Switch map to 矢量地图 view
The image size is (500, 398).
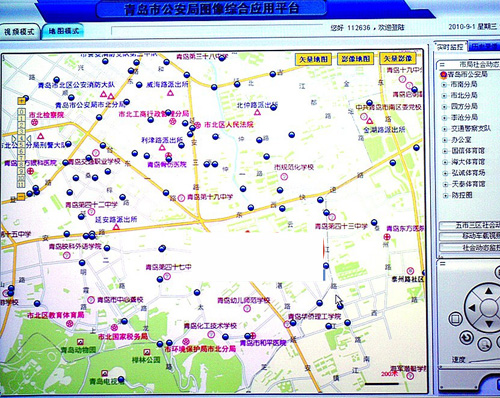click(x=313, y=59)
